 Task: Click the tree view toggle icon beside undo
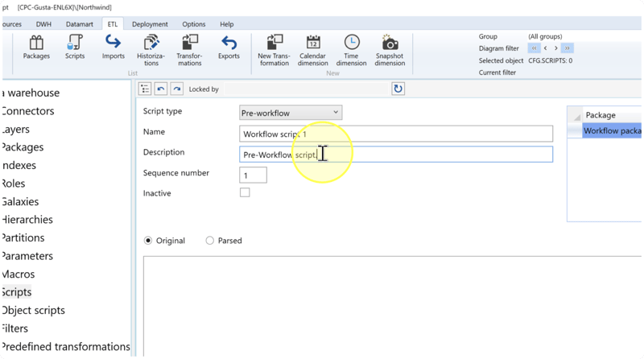click(145, 89)
